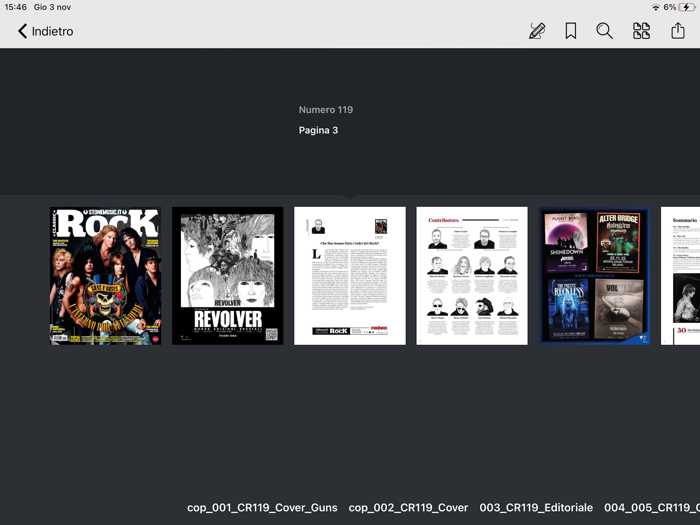
Task: Click the Numero 119 issue title
Action: coord(326,110)
